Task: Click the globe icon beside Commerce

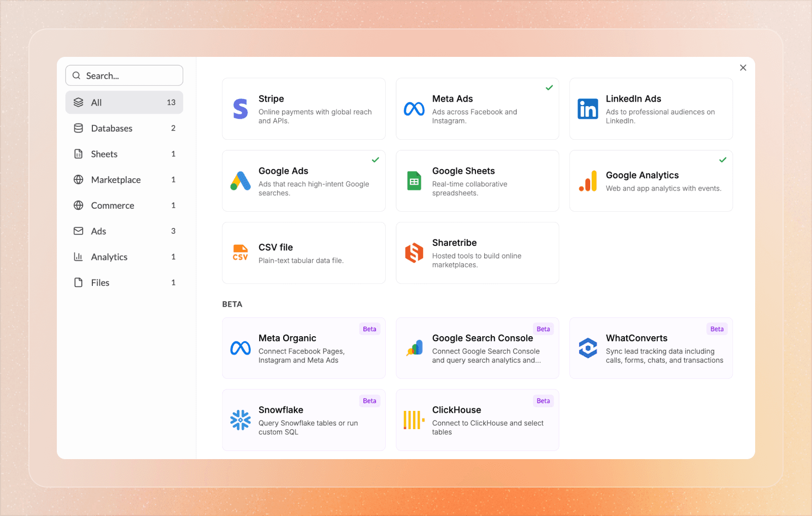Action: click(78, 205)
